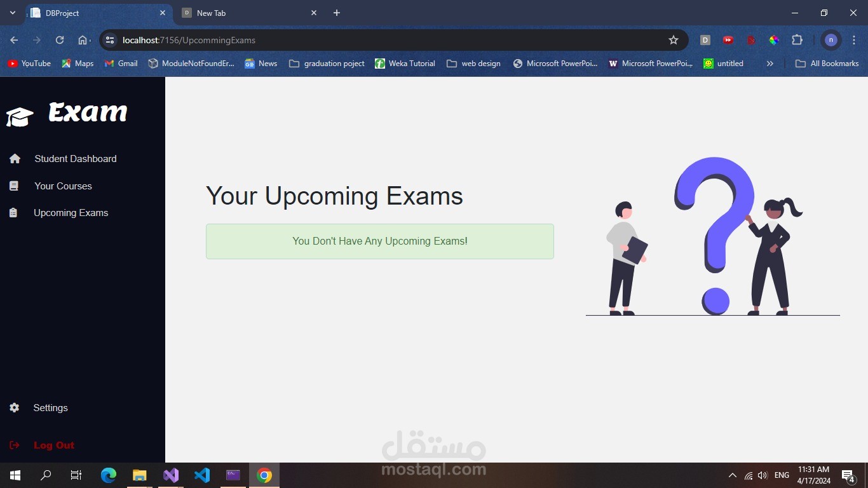This screenshot has width=868, height=488.
Task: Open the tab list dropdown arrow
Action: point(11,12)
